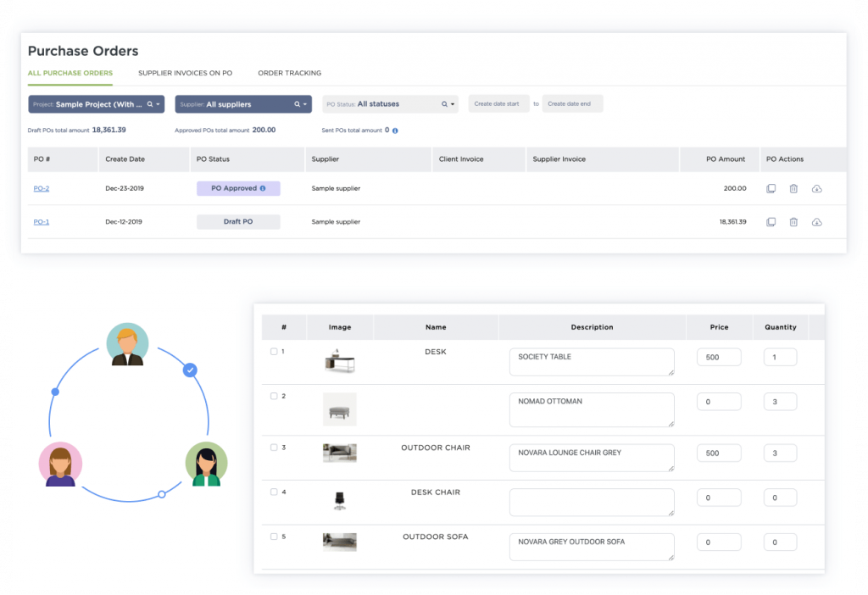This screenshot has width=868, height=595.
Task: Click search icon in Supplier filter
Action: pos(297,104)
